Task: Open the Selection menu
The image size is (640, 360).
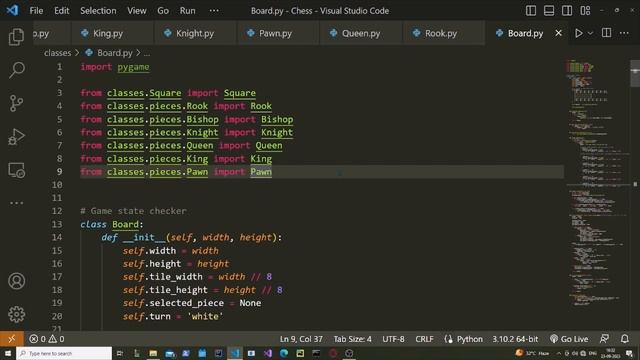Action: point(98,11)
